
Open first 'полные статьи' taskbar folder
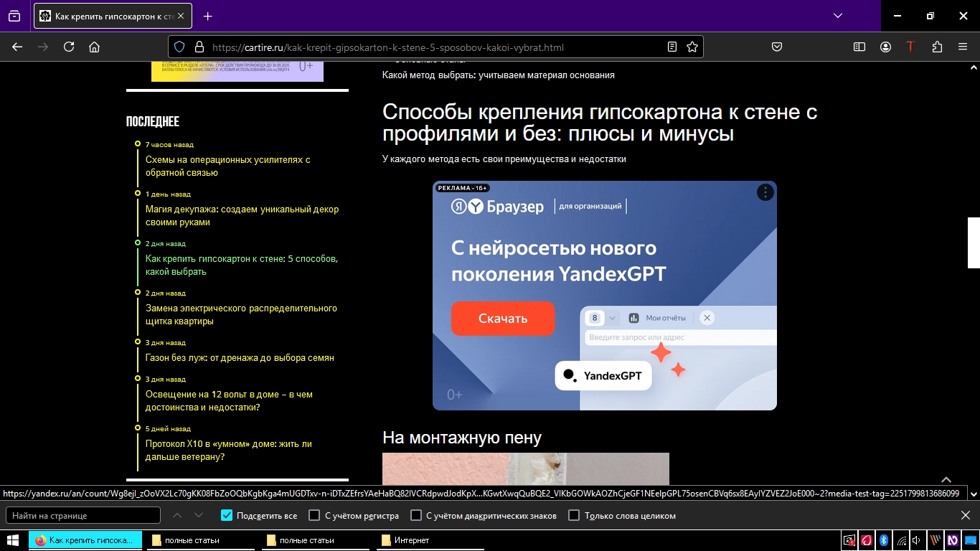[201, 540]
